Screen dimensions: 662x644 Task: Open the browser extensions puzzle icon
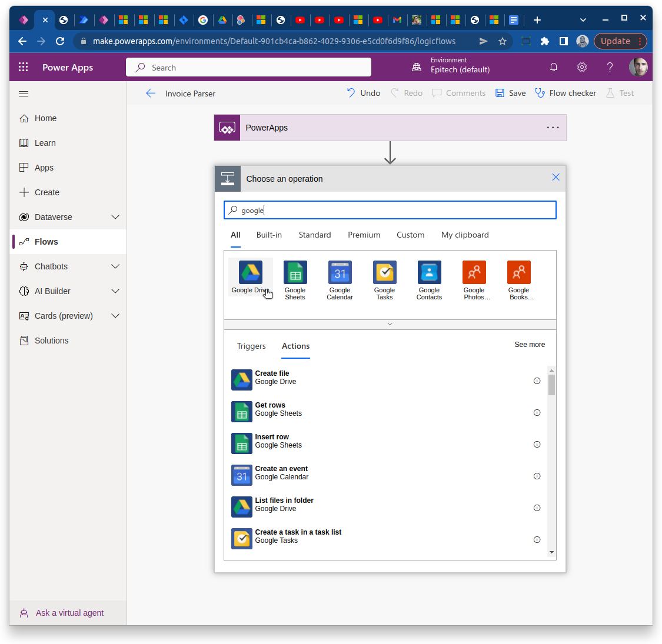(x=545, y=41)
